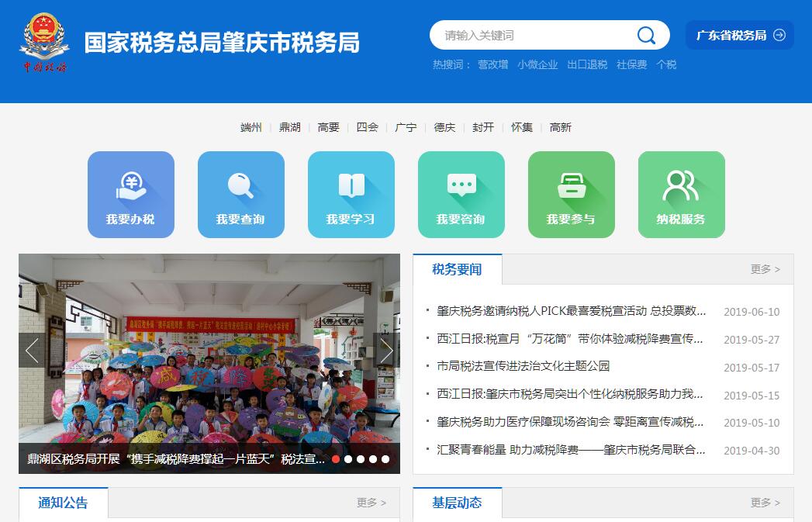Open news 肇庆税务邀请纳税人PICK最喜爱税宣活动
Screen dimensions: 812x522
(x=572, y=311)
